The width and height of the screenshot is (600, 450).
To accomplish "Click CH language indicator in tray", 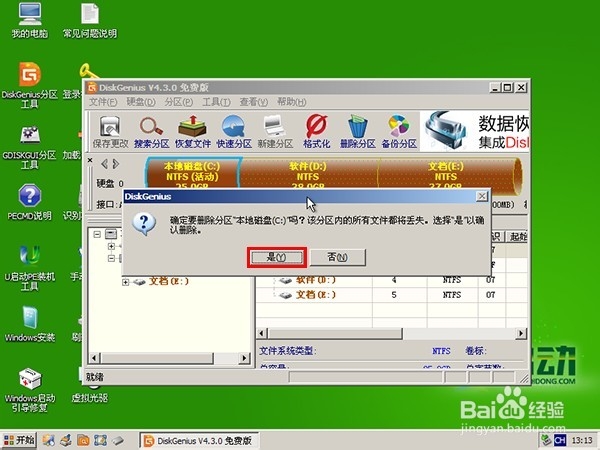I will tap(560, 440).
